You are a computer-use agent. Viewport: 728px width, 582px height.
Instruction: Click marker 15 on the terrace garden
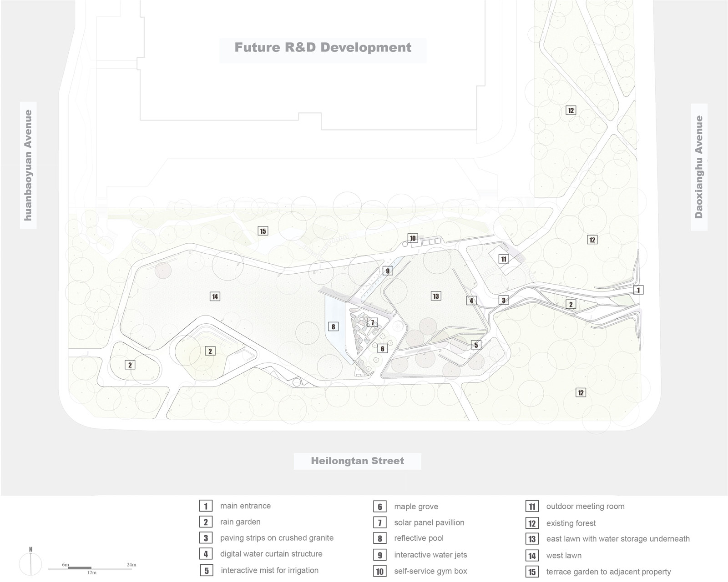point(263,231)
